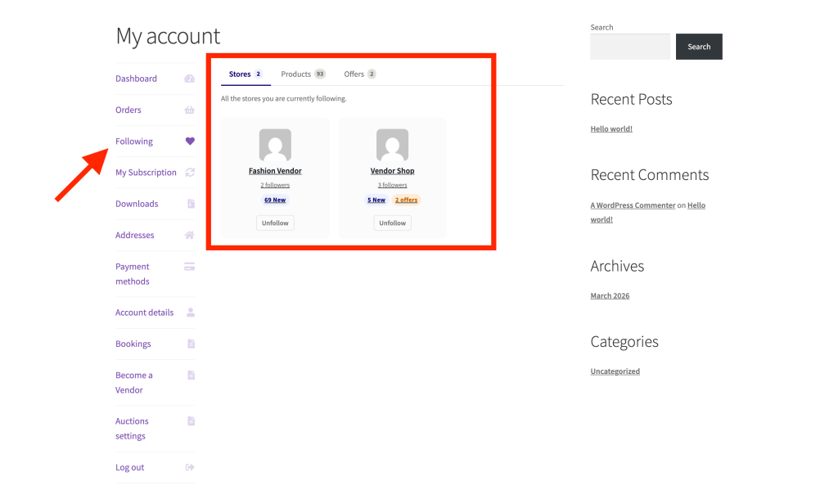Open Payment methods page
This screenshot has height=504, width=838.
click(x=133, y=273)
